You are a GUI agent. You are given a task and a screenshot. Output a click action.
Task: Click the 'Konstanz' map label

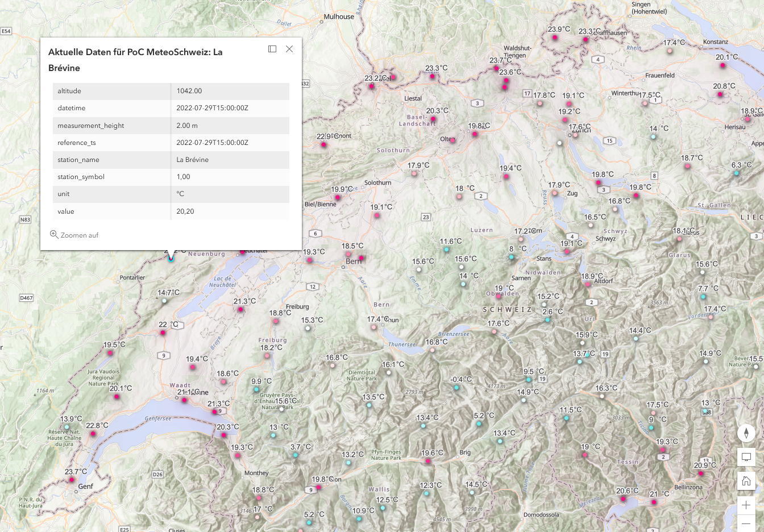pos(716,41)
